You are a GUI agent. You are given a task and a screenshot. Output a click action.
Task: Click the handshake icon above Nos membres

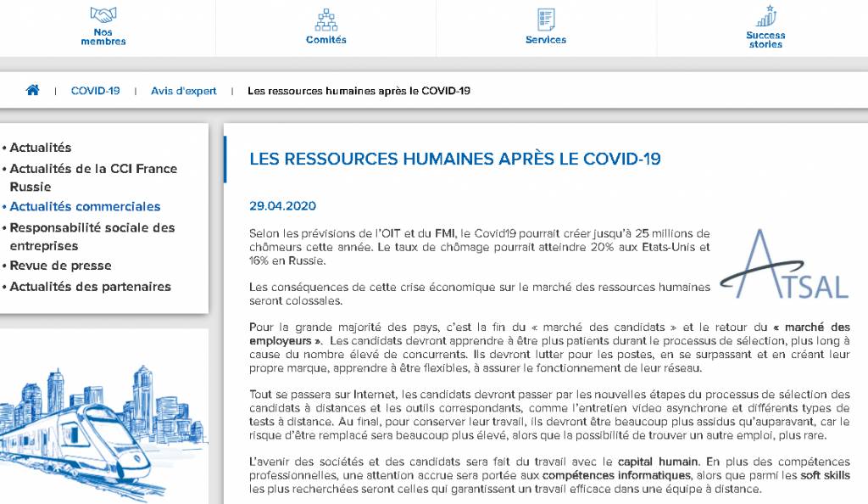click(103, 14)
